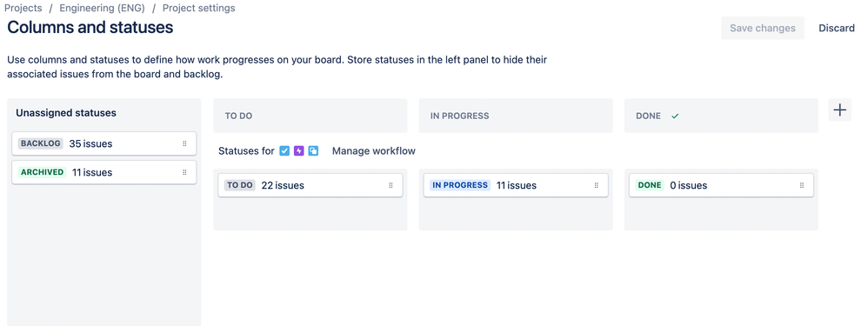Click drag handle on In Progress status card
This screenshot has height=326, width=868.
point(596,185)
